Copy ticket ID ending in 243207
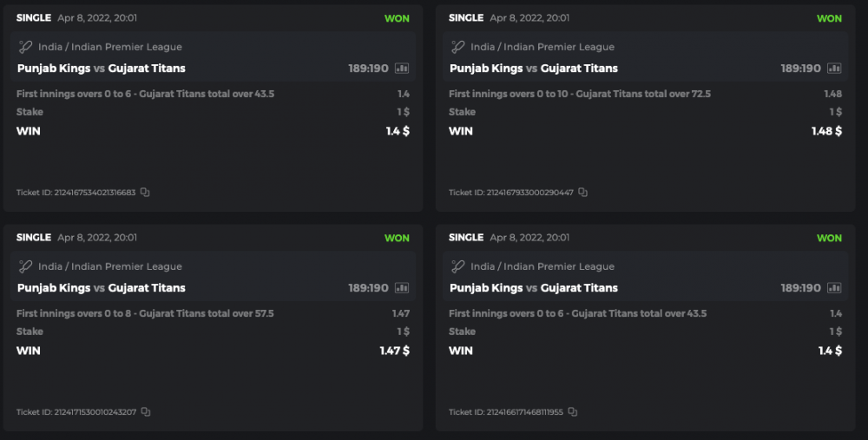The width and height of the screenshot is (868, 440). pos(145,412)
